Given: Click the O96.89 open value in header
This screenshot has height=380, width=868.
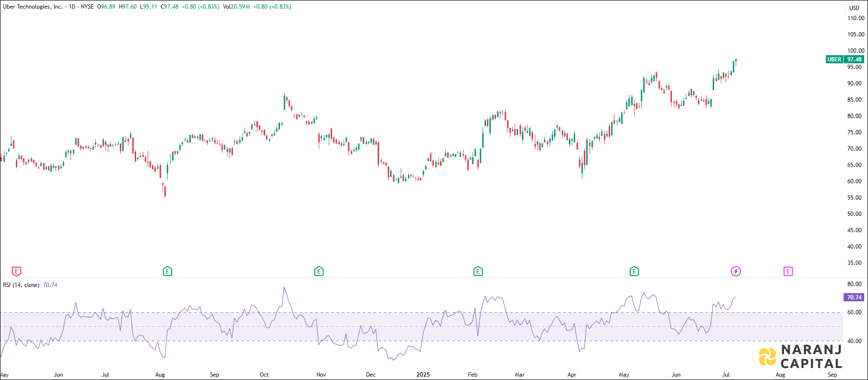Looking at the screenshot, I should click(x=106, y=7).
